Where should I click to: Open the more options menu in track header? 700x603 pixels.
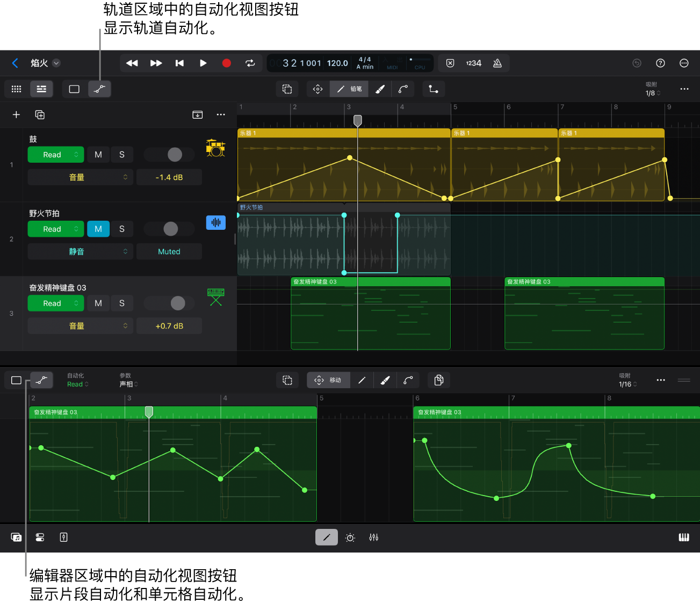[x=221, y=114]
